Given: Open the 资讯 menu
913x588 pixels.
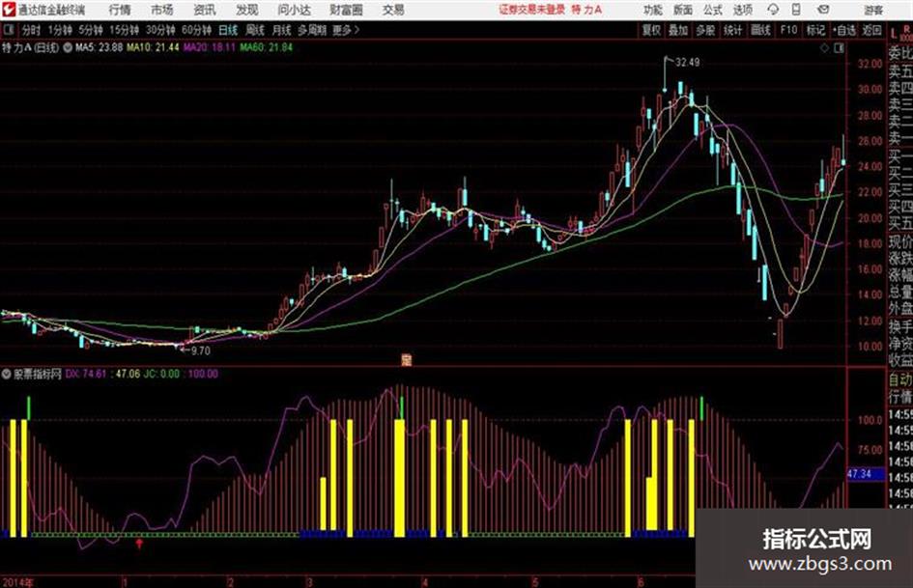Looking at the screenshot, I should click(205, 10).
